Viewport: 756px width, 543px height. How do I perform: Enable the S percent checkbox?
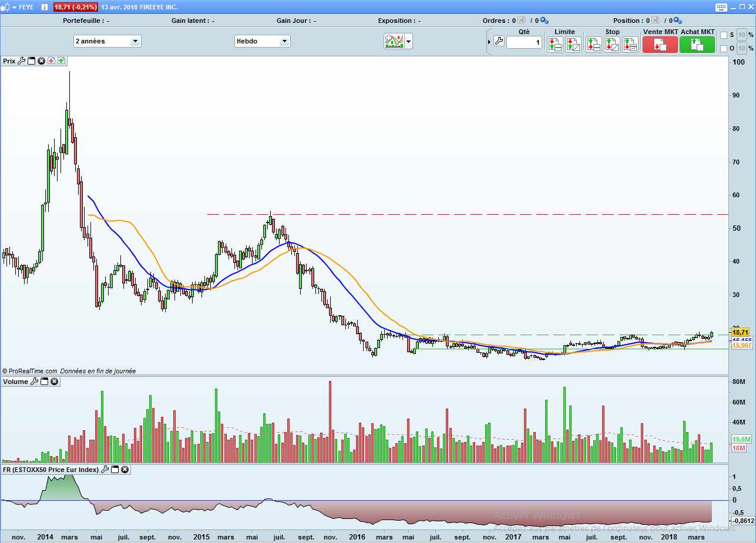click(724, 35)
